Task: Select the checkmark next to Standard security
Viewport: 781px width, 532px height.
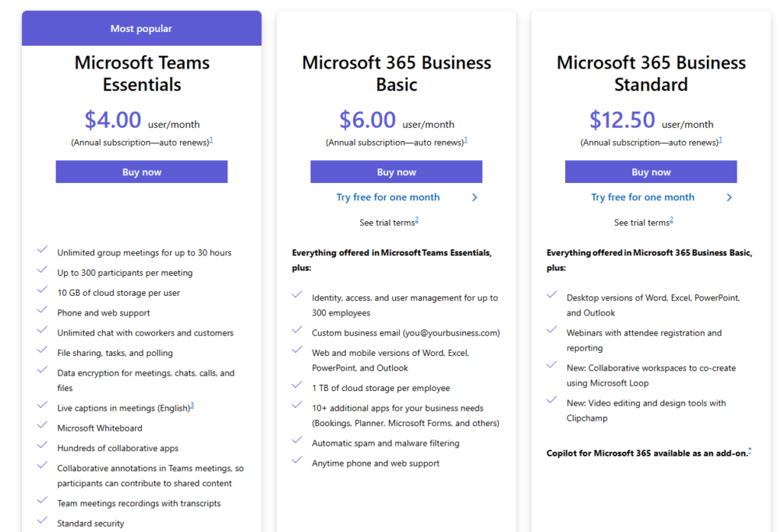Action: (42, 521)
